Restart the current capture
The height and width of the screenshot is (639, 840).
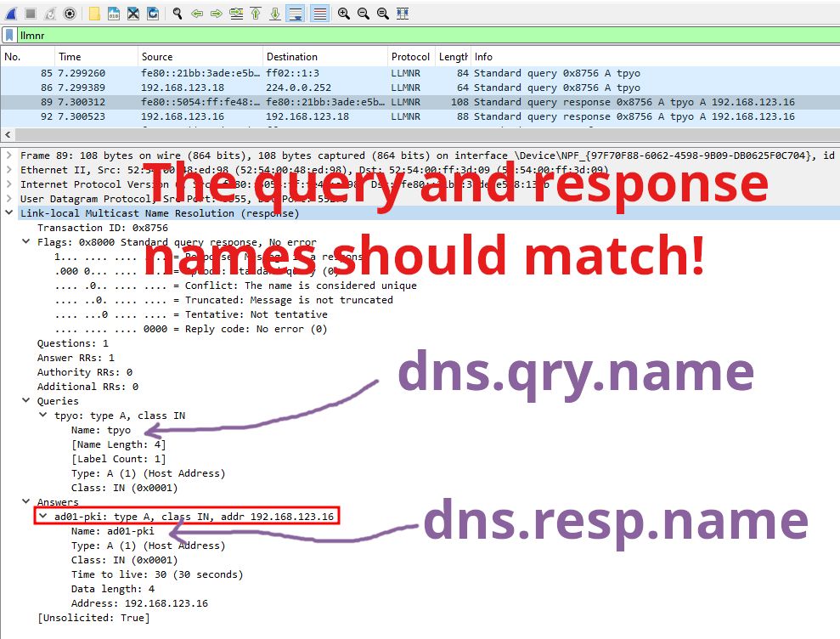pos(50,14)
